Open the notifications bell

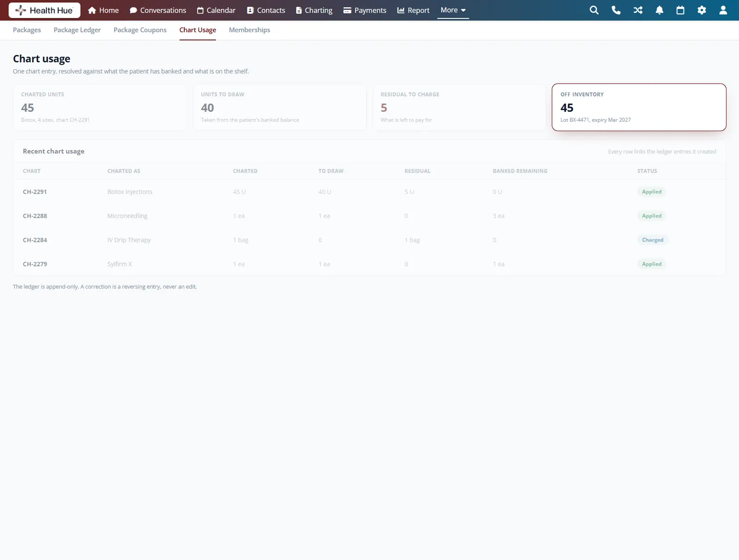pyautogui.click(x=660, y=10)
